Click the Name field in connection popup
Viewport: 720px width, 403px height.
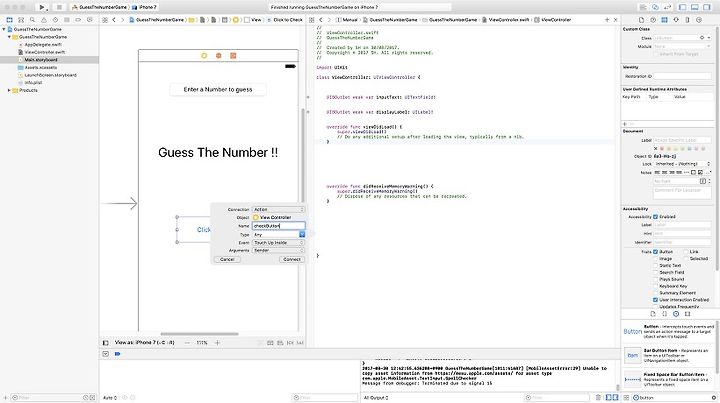tap(278, 226)
